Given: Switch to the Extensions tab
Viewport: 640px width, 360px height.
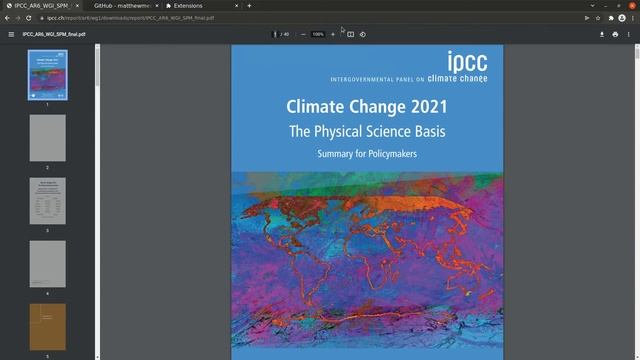Looking at the screenshot, I should pyautogui.click(x=202, y=6).
